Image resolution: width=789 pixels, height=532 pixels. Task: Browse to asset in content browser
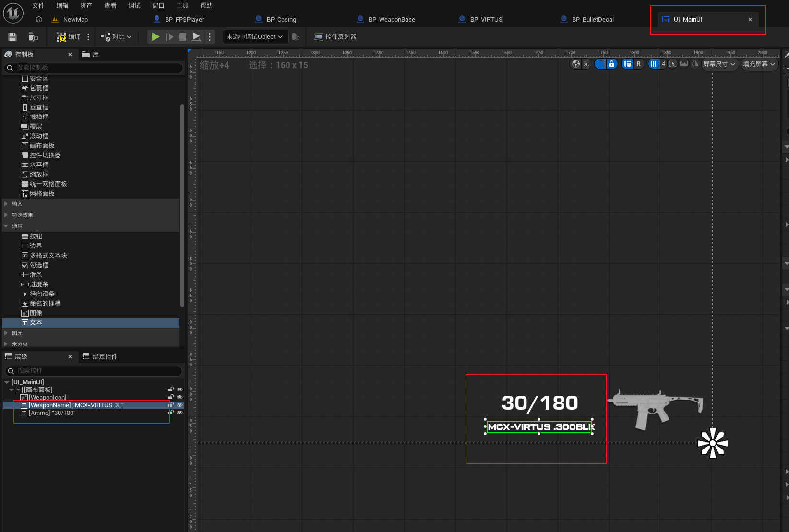click(33, 37)
